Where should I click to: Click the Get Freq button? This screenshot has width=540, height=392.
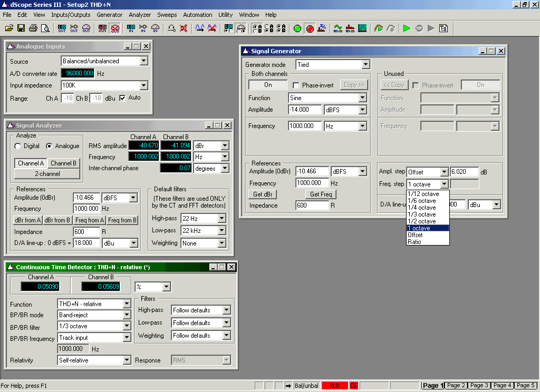321,194
